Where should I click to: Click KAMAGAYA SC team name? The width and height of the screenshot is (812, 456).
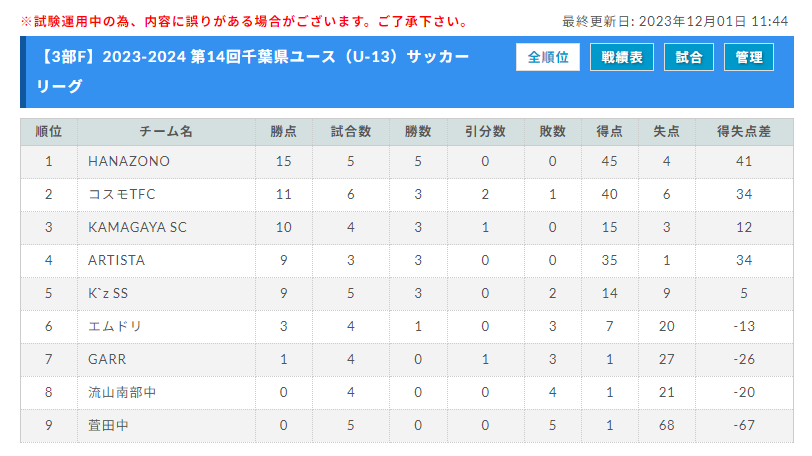(x=137, y=227)
